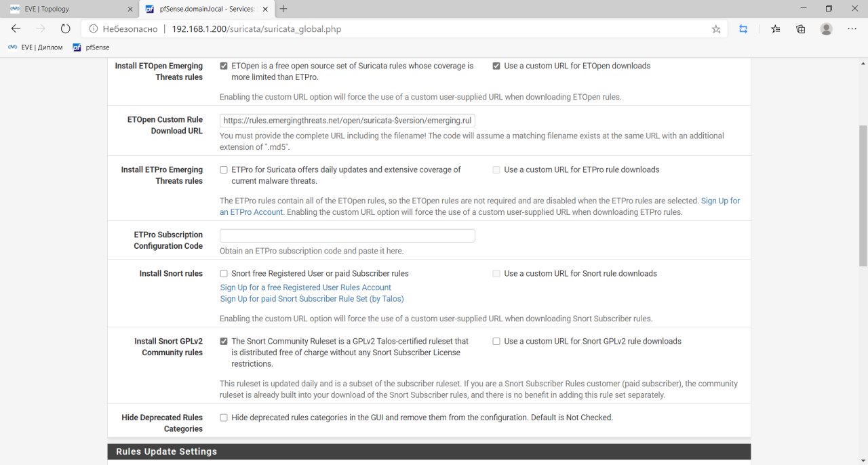The width and height of the screenshot is (868, 465).
Task: Bookmark this page with the star icon
Action: (x=716, y=29)
